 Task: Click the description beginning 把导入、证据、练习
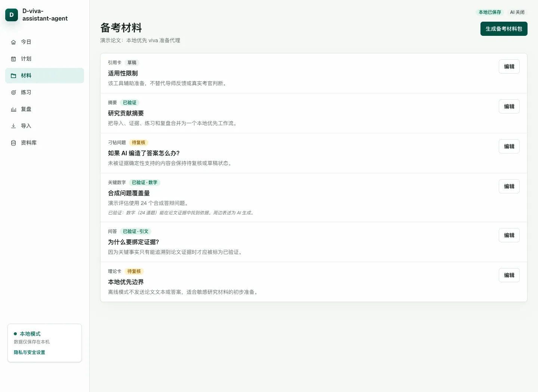tap(173, 123)
